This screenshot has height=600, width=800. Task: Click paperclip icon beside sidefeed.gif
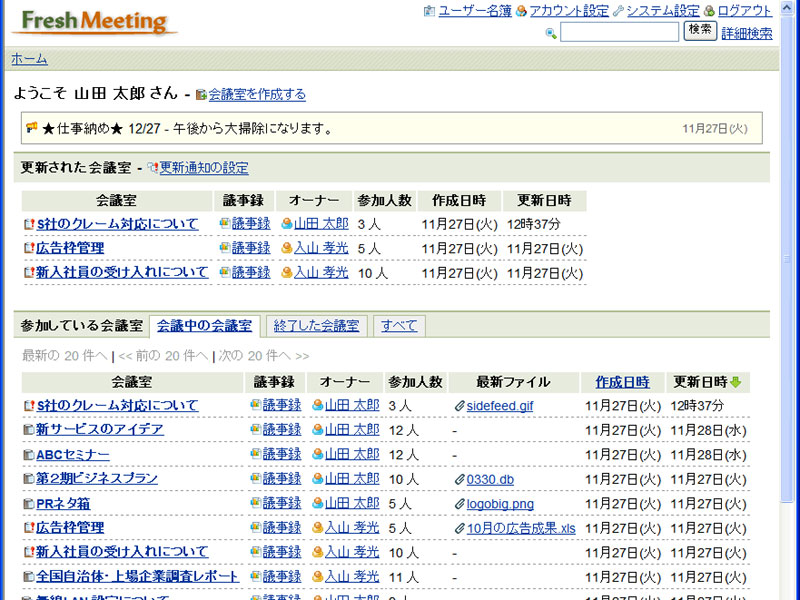(459, 406)
